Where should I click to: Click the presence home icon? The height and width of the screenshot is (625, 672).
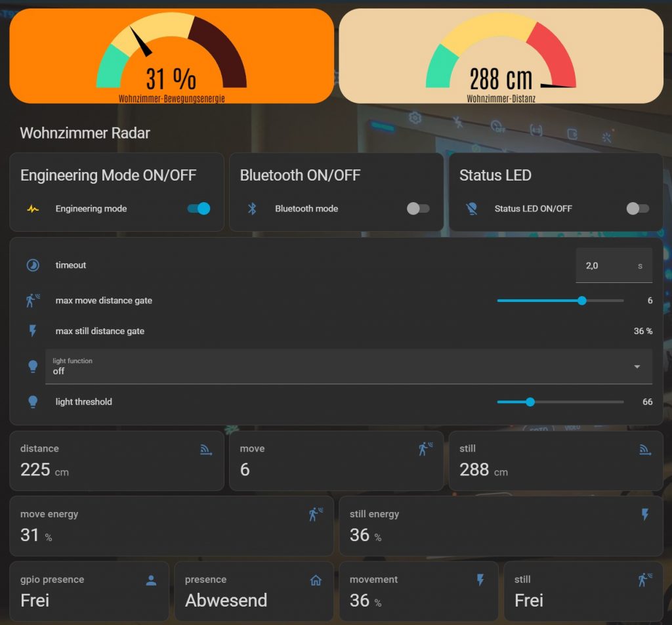click(316, 580)
